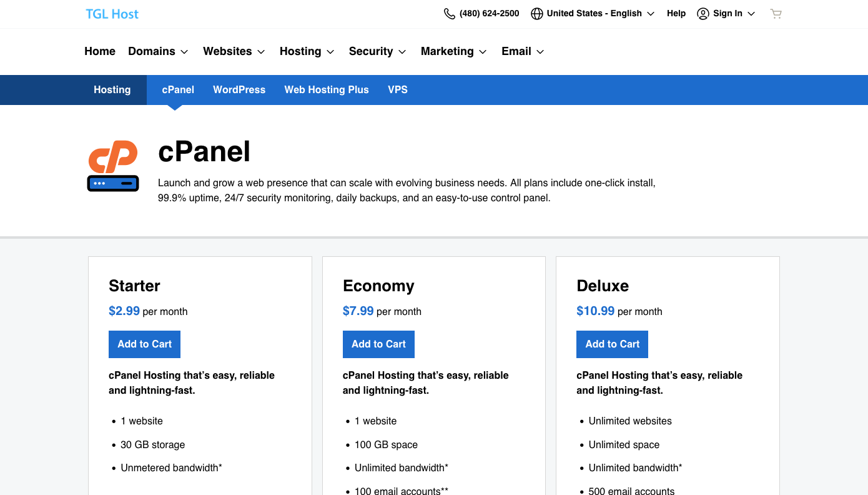Click the phone icon in header

(x=449, y=14)
